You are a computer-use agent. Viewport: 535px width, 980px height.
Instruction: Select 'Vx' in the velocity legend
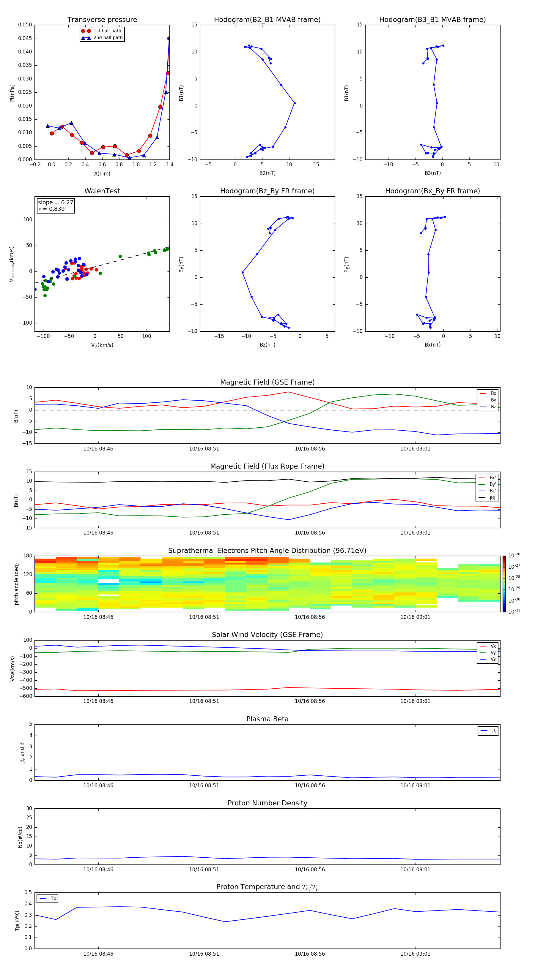[488, 646]
